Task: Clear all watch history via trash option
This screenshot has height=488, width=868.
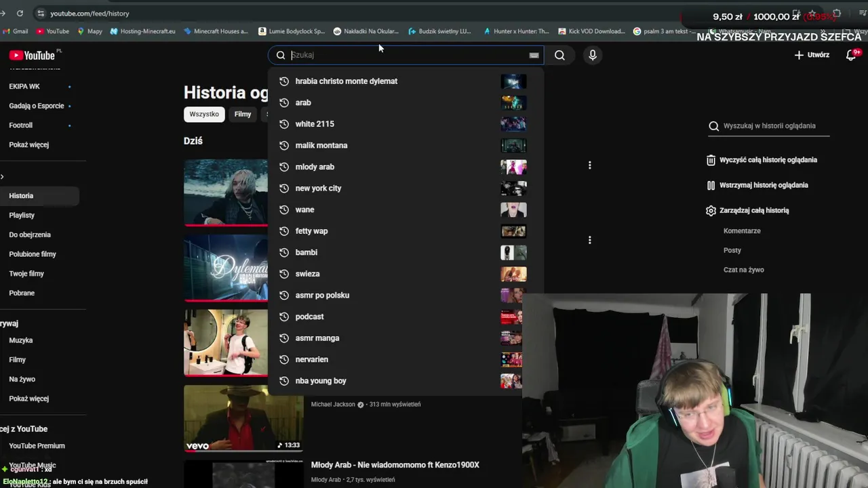Action: (762, 160)
